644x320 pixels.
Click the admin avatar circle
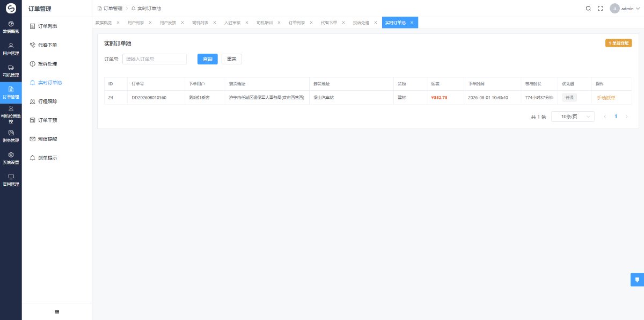pyautogui.click(x=614, y=8)
